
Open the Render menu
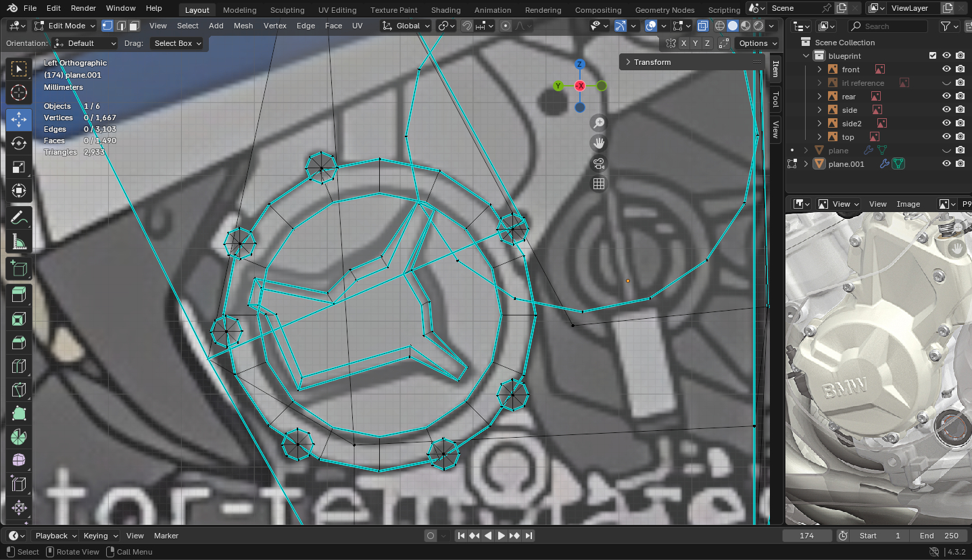[83, 8]
